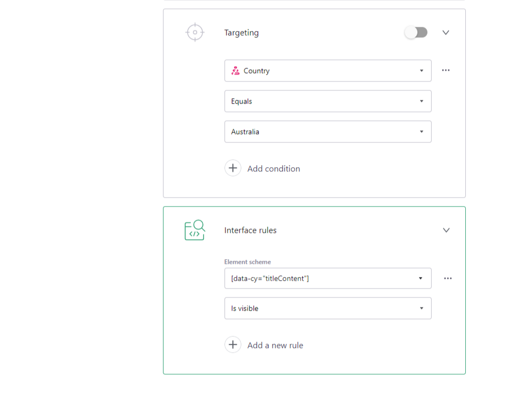Open the Equals operator dropdown
532x400 pixels.
pos(328,101)
